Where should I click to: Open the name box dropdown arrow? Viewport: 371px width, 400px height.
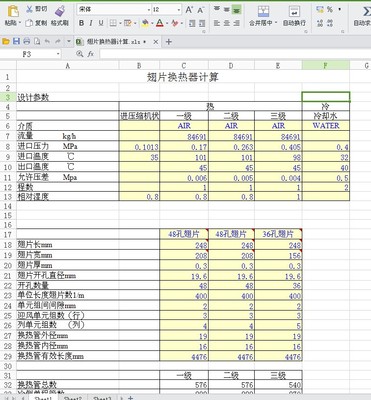(58, 54)
